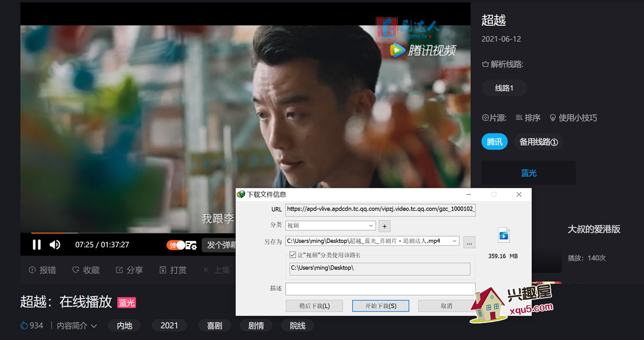
Task: Click the 播放：140次 play count text
Action: point(587,258)
